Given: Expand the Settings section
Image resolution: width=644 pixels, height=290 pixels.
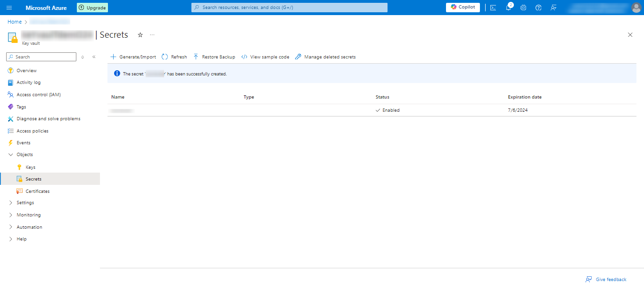Looking at the screenshot, I should coord(11,203).
